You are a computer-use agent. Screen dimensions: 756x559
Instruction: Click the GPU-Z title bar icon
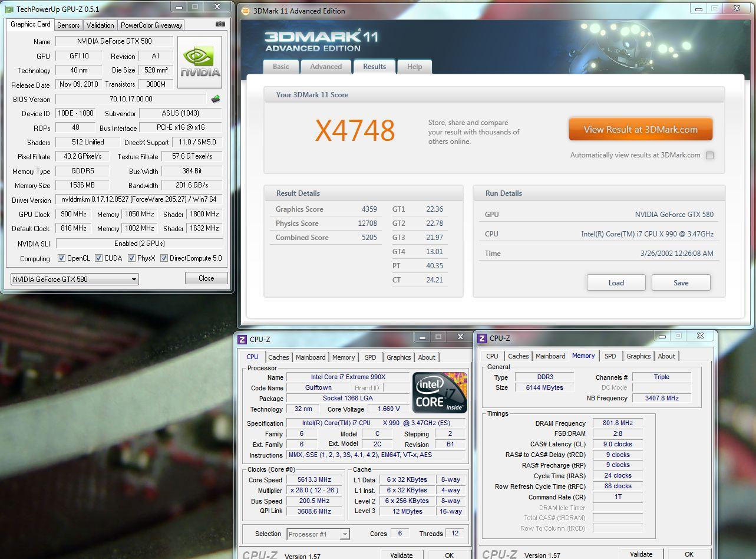point(9,9)
